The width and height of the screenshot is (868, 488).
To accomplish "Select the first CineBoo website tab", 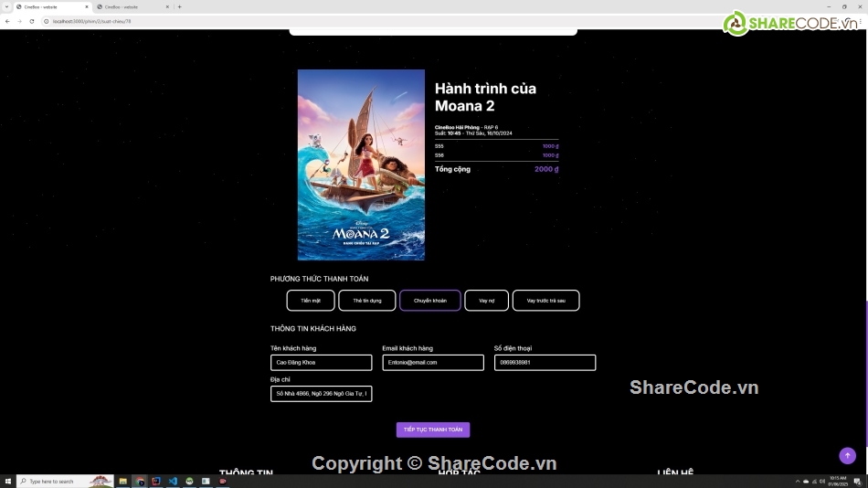I will (x=52, y=6).
